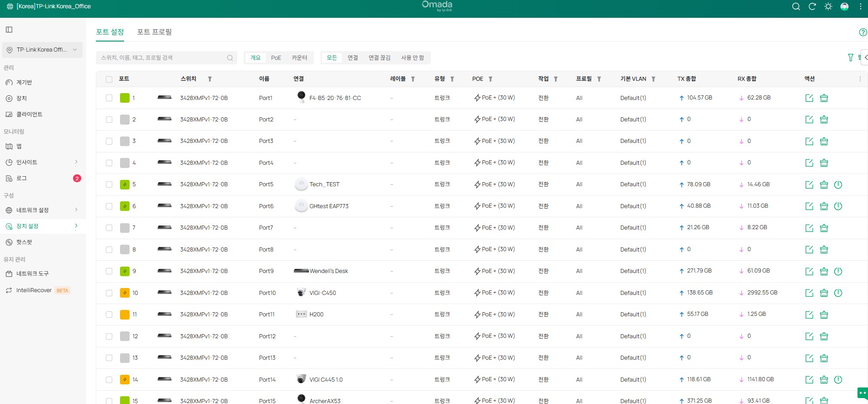This screenshot has height=404, width=868.
Task: Filter the 기본 VLAN column
Action: click(653, 79)
